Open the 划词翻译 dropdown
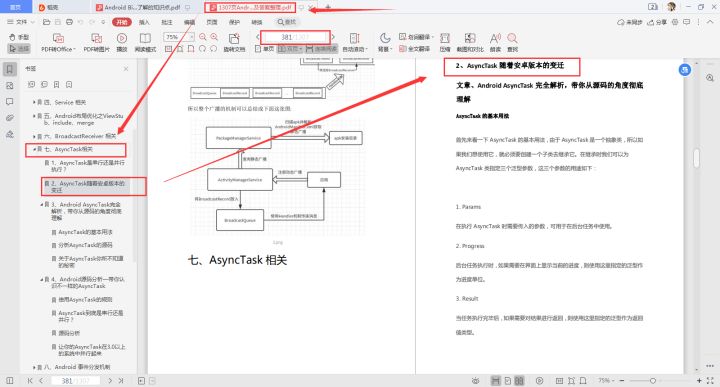The image size is (720, 387). click(x=416, y=37)
